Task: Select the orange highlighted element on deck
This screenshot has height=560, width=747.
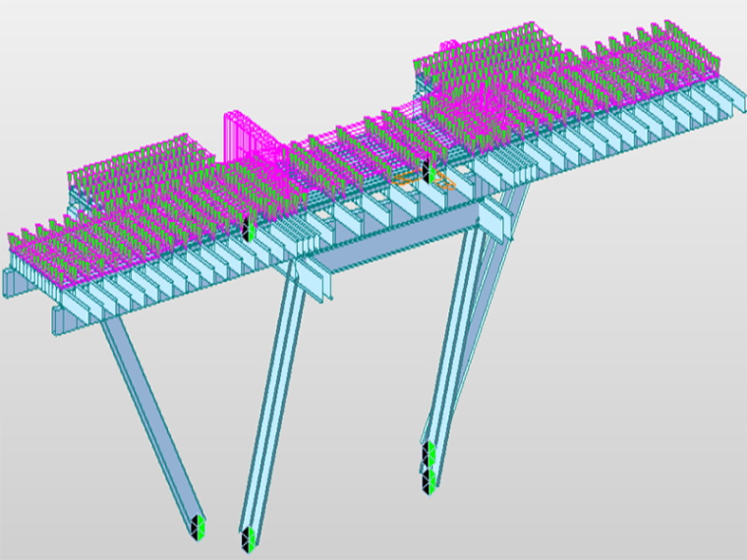Action: 405,179
